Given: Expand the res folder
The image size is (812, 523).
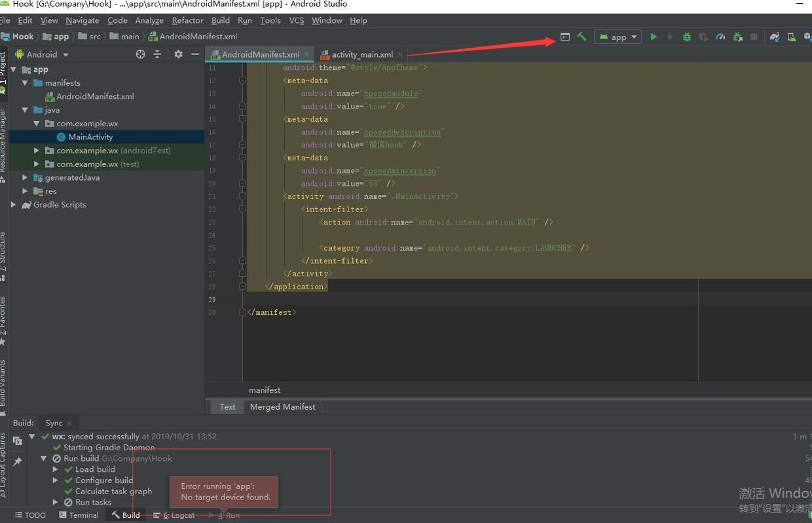Looking at the screenshot, I should [x=25, y=191].
